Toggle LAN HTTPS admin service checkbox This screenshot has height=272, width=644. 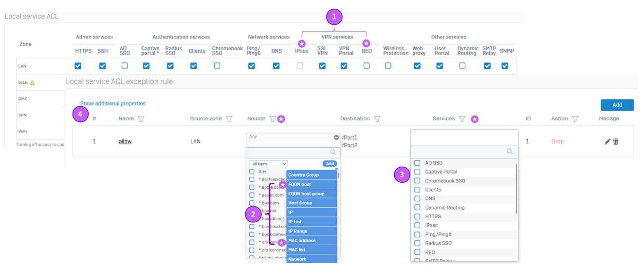tap(78, 66)
